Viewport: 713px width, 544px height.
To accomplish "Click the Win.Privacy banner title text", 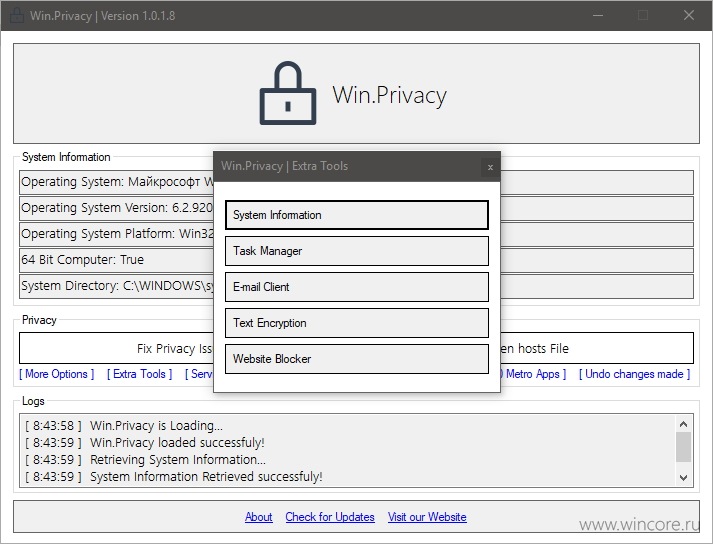I will [x=390, y=96].
